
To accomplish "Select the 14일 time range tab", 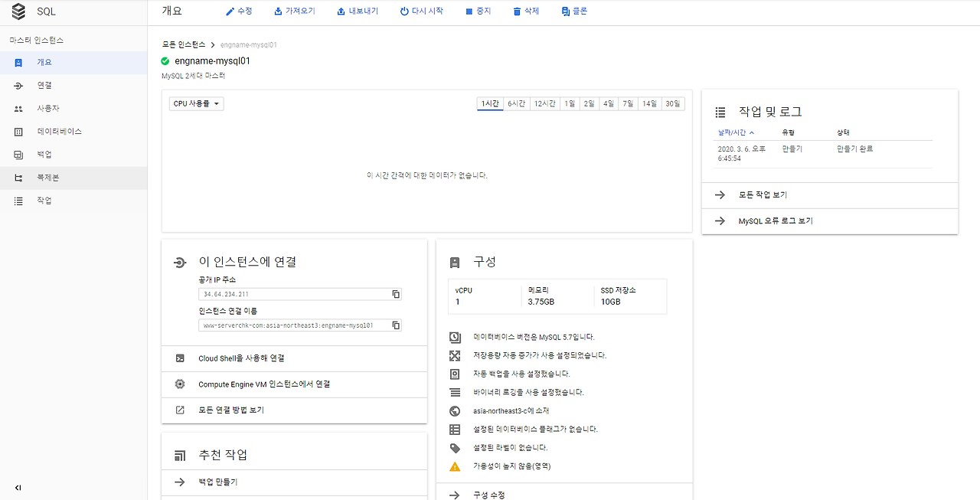I will click(649, 103).
